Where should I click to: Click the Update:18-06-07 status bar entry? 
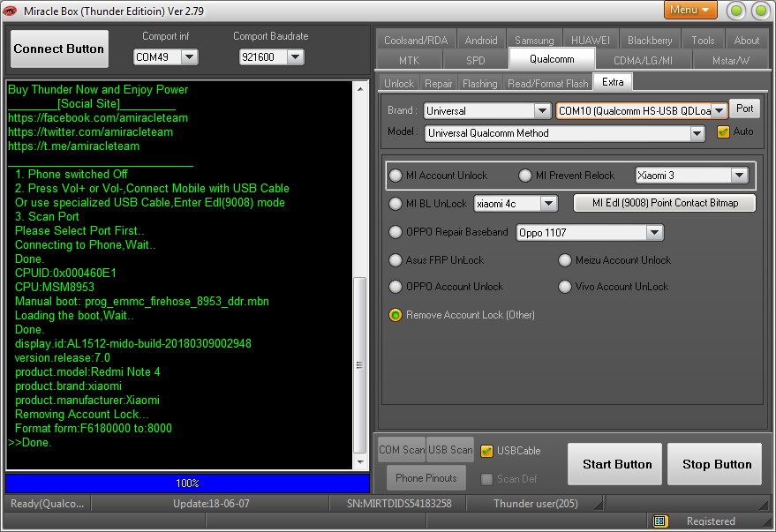coord(211,503)
